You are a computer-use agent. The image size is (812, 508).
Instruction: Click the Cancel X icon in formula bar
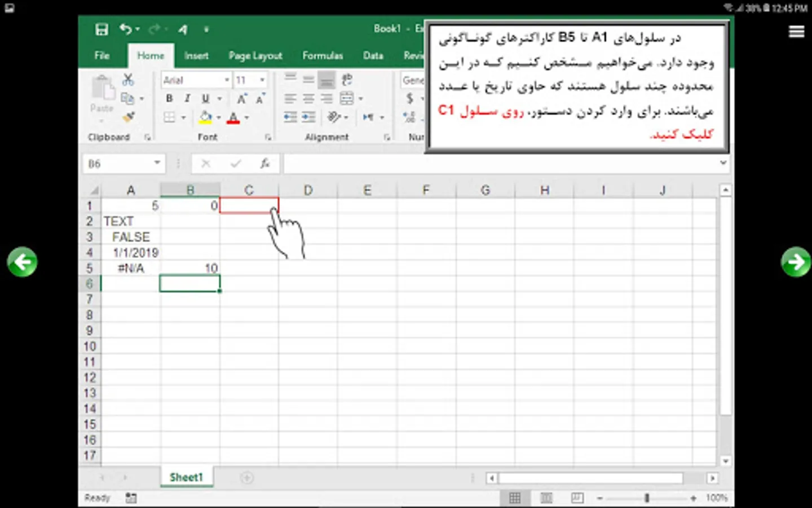206,164
